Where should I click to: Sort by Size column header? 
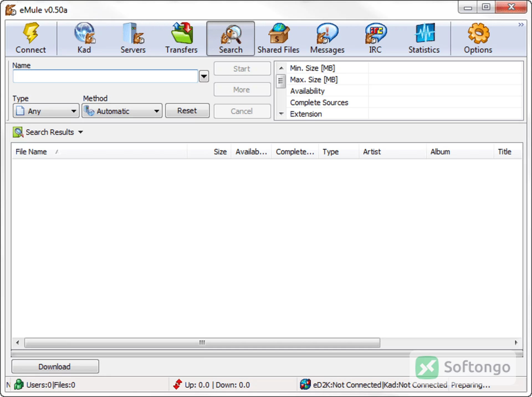209,152
